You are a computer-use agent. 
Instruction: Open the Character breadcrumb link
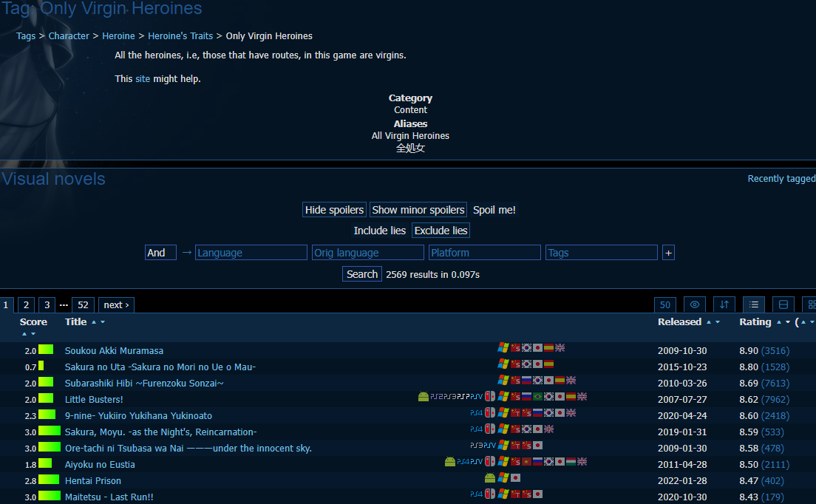pos(69,36)
